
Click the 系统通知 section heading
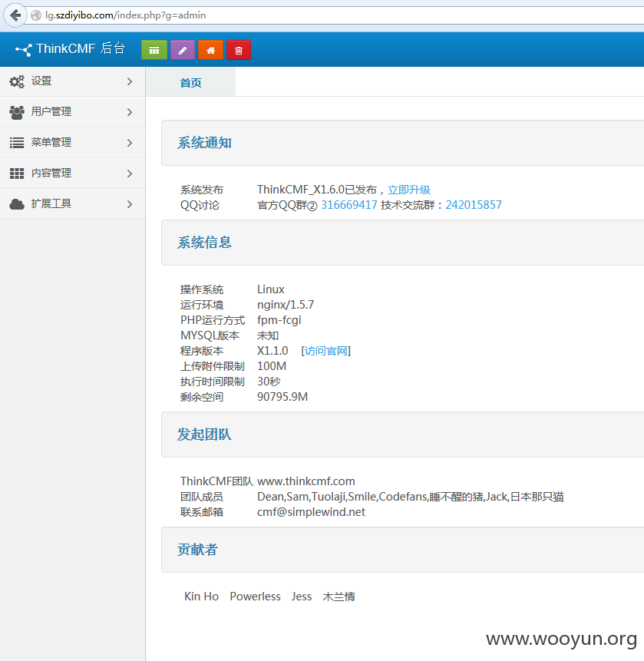[204, 143]
